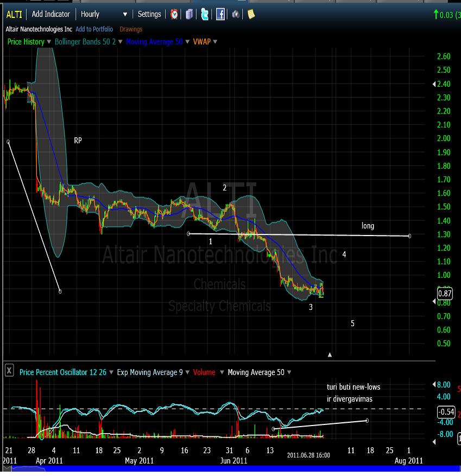Click the oscillator value tag -0.54

pos(446,412)
